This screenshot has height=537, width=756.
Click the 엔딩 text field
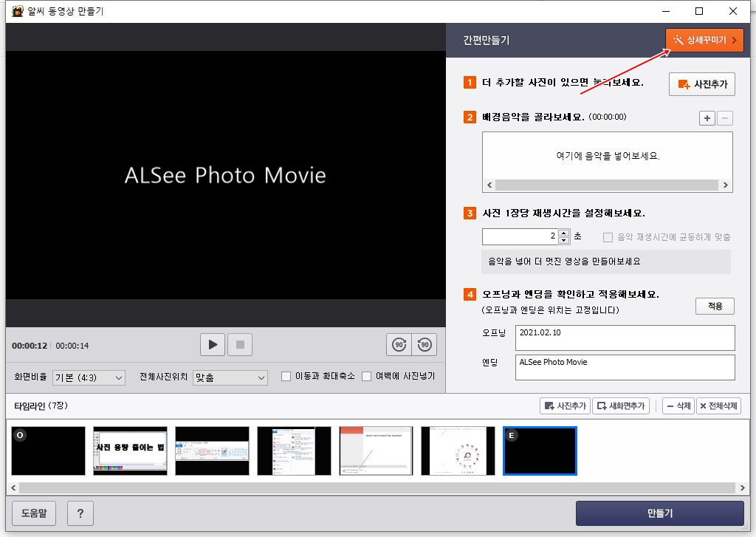[625, 368]
